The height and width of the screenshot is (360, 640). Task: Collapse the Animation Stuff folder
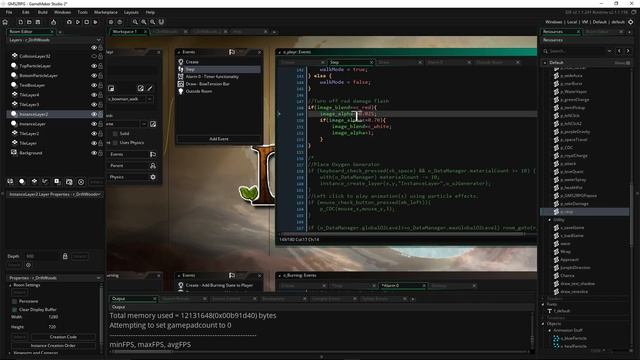coord(549,330)
